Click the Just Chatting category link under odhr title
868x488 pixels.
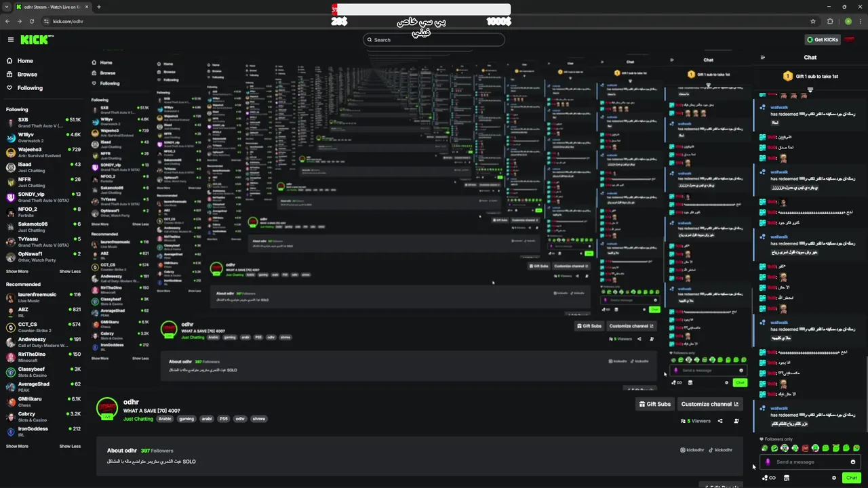point(138,419)
